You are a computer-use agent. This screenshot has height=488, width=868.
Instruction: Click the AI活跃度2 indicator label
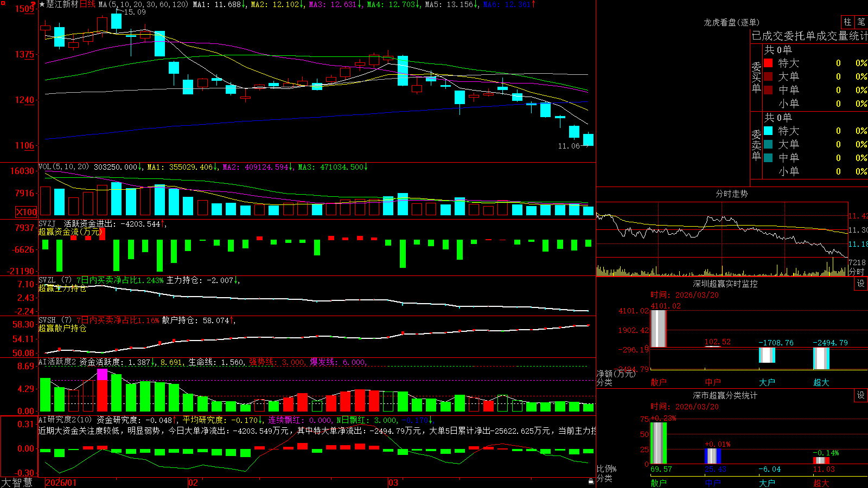[x=58, y=362]
